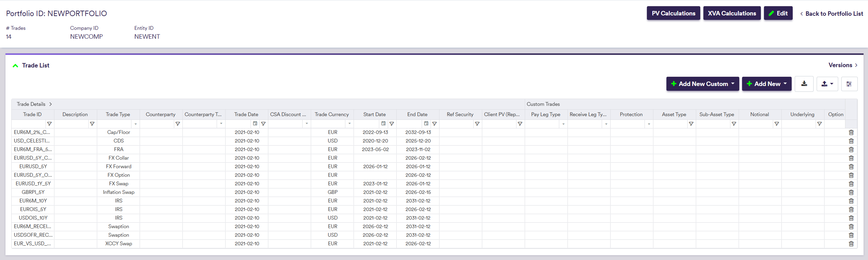Viewport: 868px width, 260px height.
Task: Click the XVA Calculations button
Action: click(x=732, y=13)
